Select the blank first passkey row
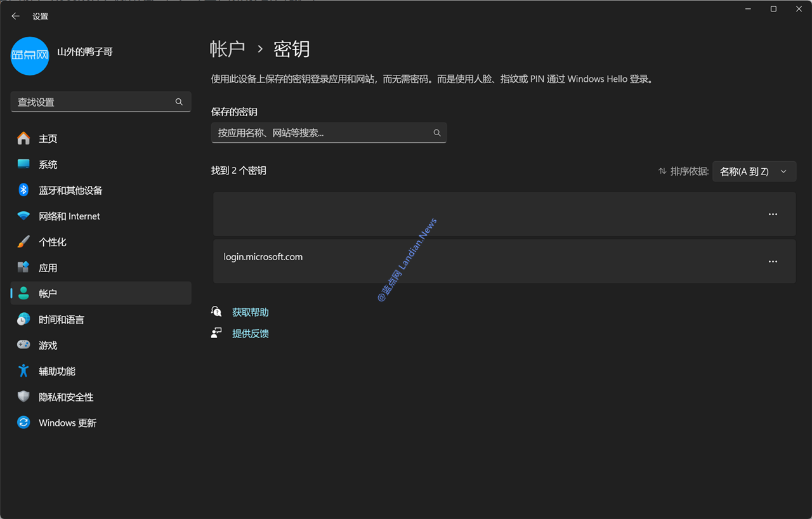 (x=504, y=214)
